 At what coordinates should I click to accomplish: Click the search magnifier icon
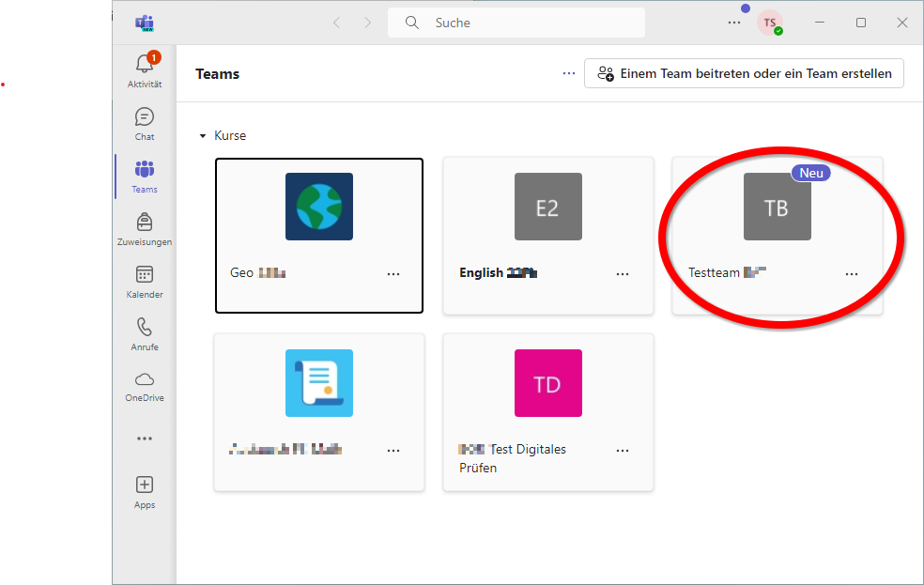point(412,23)
